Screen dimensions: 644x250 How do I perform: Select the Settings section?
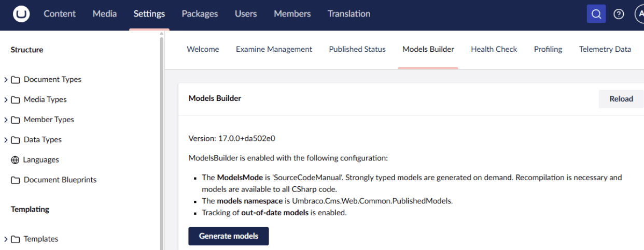click(149, 14)
